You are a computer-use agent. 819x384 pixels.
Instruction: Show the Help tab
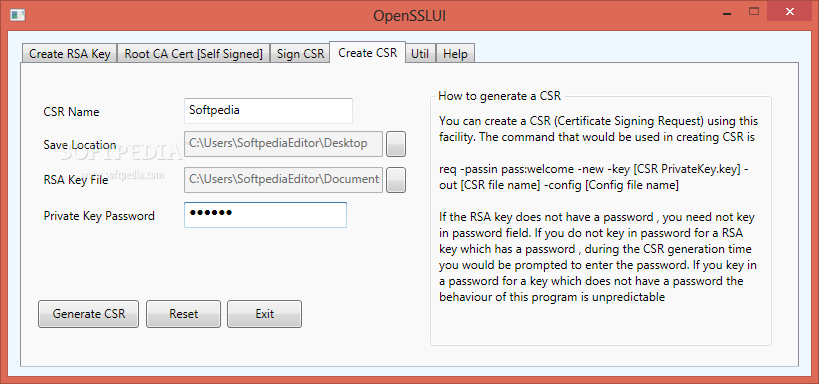(x=455, y=54)
